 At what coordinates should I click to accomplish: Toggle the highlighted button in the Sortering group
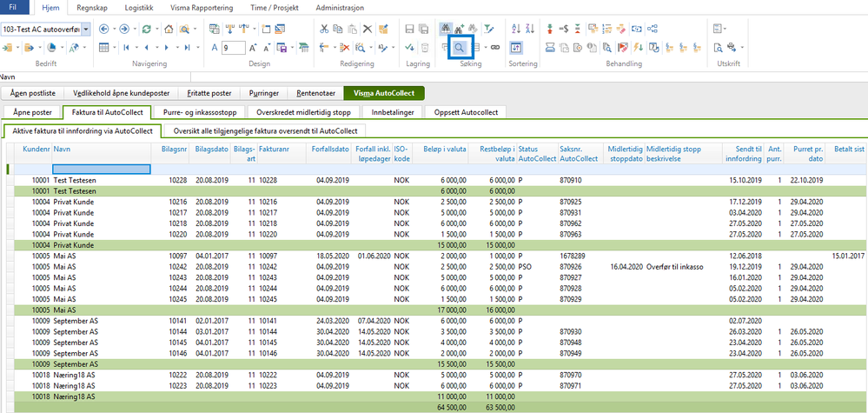click(x=516, y=48)
